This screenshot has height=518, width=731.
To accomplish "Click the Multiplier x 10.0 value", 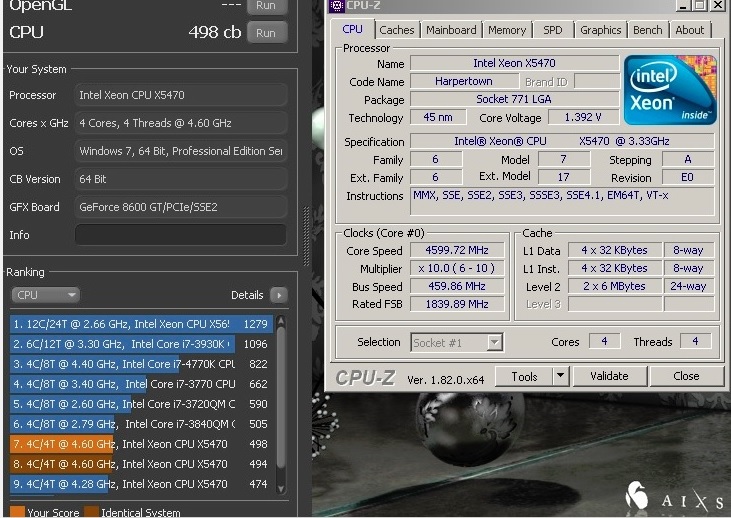I will (x=457, y=269).
